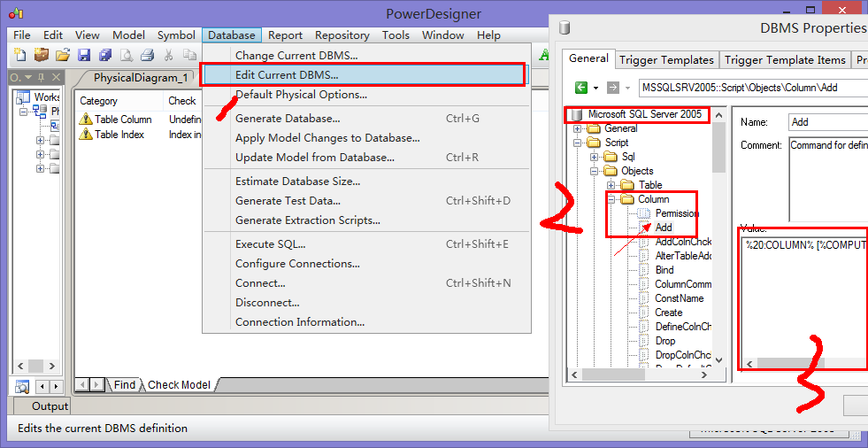Pin the object browser panel
The height and width of the screenshot is (448, 868).
click(42, 78)
